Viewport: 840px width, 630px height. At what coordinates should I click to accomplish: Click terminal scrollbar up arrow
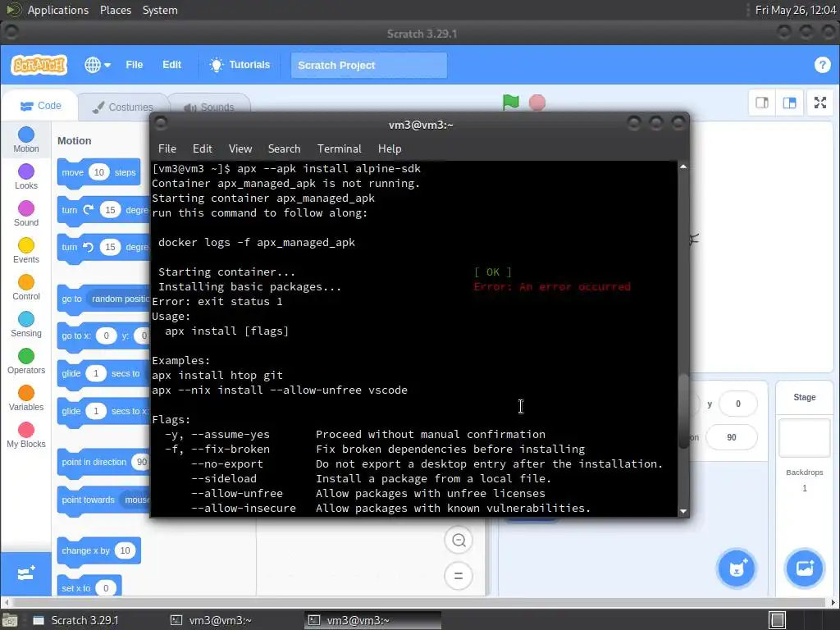pos(683,167)
